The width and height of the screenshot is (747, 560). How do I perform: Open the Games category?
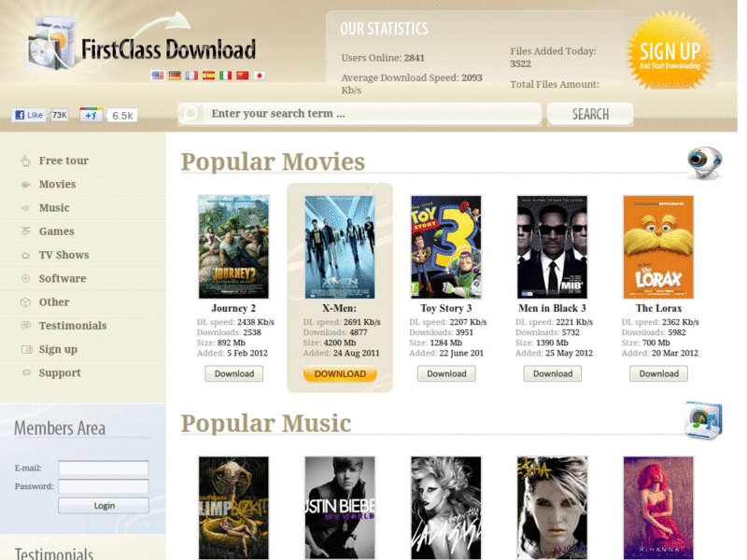click(57, 231)
